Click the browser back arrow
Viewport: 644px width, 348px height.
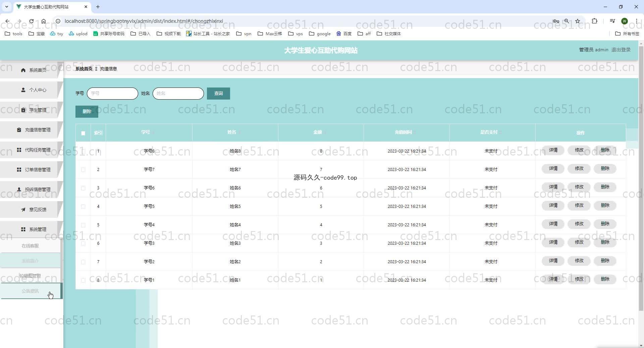[7, 21]
